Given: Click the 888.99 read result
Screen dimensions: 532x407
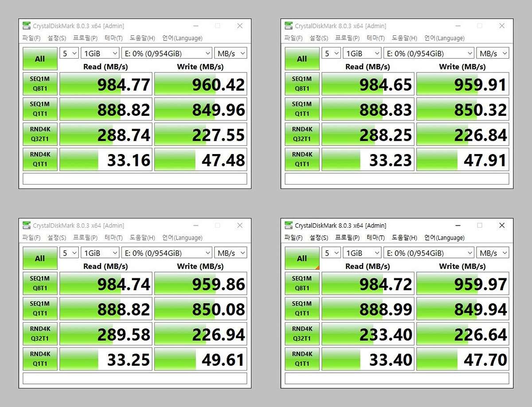Looking at the screenshot, I should point(368,309).
